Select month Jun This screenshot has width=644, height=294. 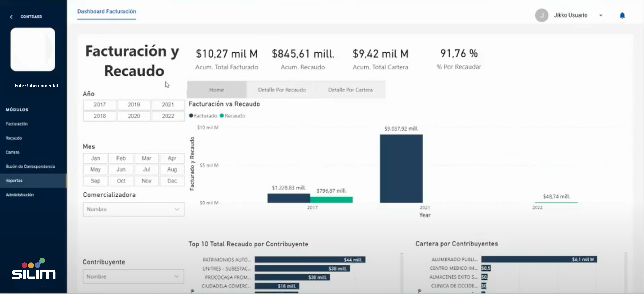point(121,170)
